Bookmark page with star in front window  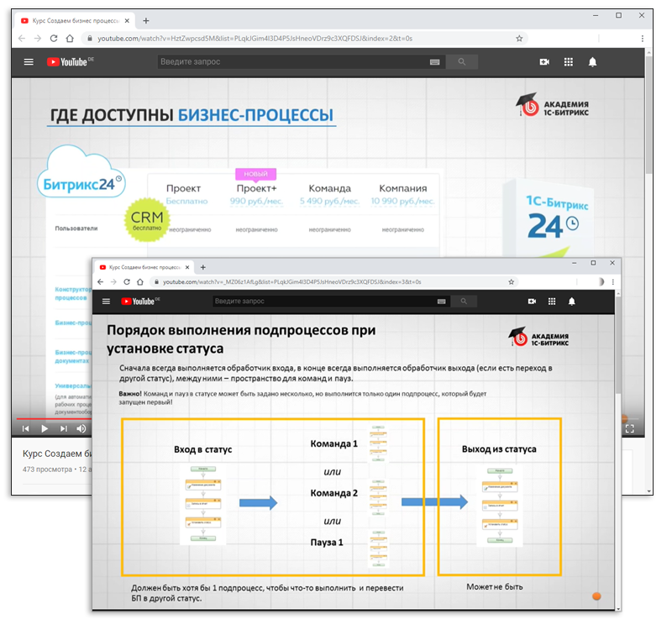[x=512, y=281]
